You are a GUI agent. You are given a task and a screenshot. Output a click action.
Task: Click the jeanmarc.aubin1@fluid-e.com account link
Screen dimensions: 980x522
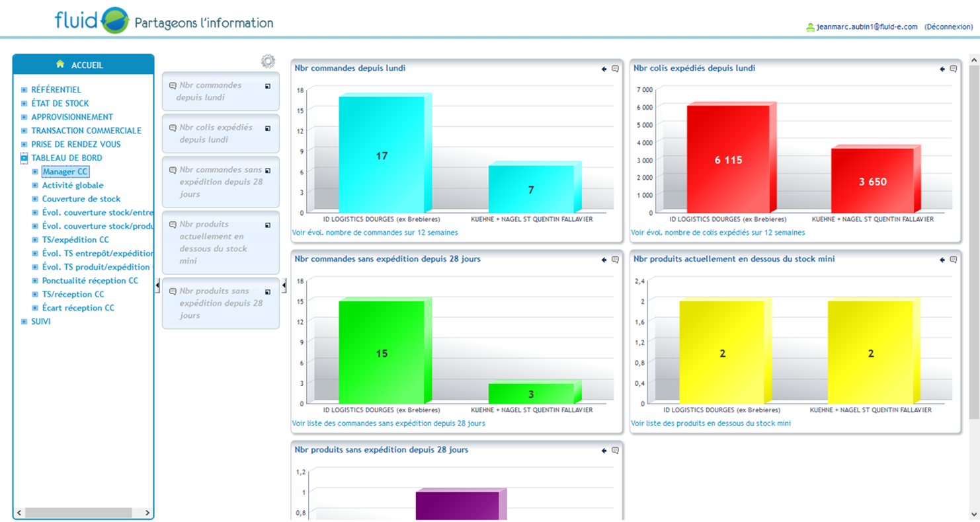pyautogui.click(x=867, y=27)
